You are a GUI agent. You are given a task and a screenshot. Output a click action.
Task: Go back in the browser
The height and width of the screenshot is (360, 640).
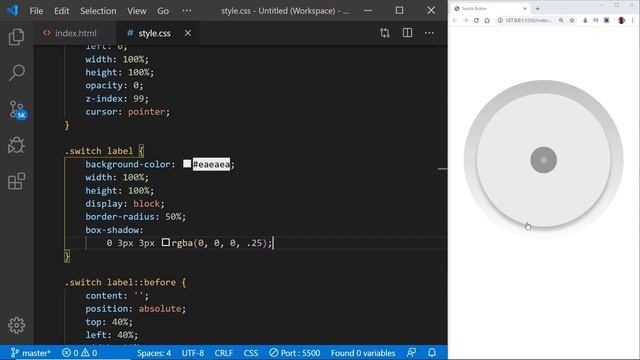pyautogui.click(x=455, y=20)
